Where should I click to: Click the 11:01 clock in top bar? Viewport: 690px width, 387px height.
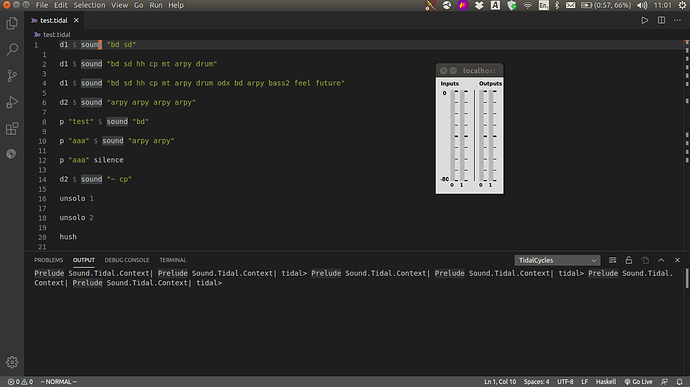[662, 5]
